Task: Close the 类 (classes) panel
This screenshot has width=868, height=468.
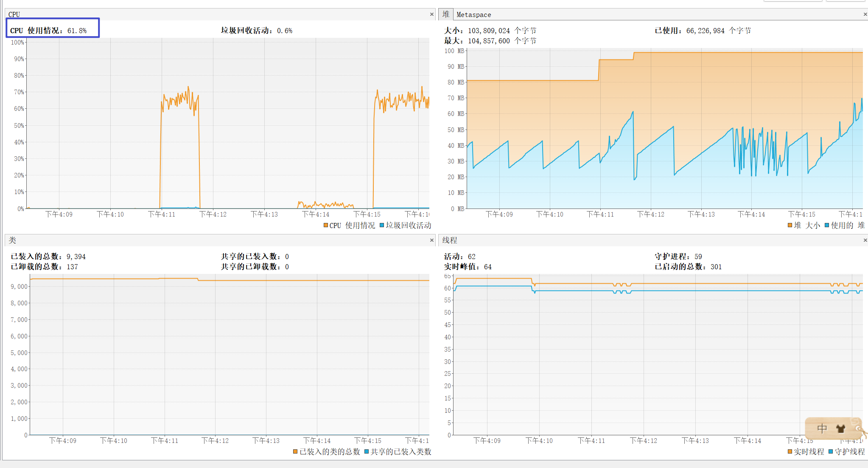Action: pyautogui.click(x=432, y=240)
